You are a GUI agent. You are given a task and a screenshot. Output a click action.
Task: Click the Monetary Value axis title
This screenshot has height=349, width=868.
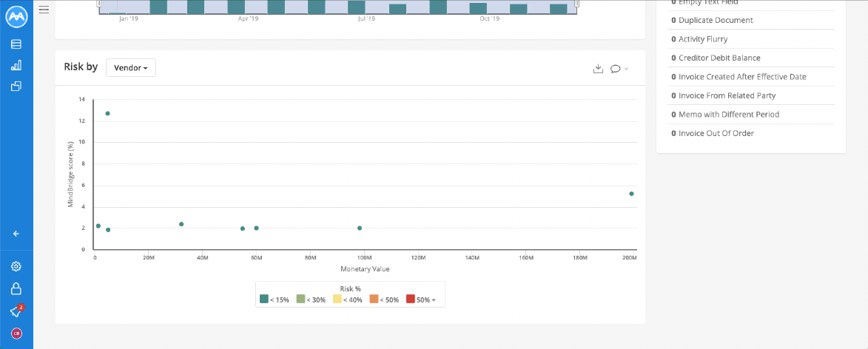pyautogui.click(x=366, y=269)
